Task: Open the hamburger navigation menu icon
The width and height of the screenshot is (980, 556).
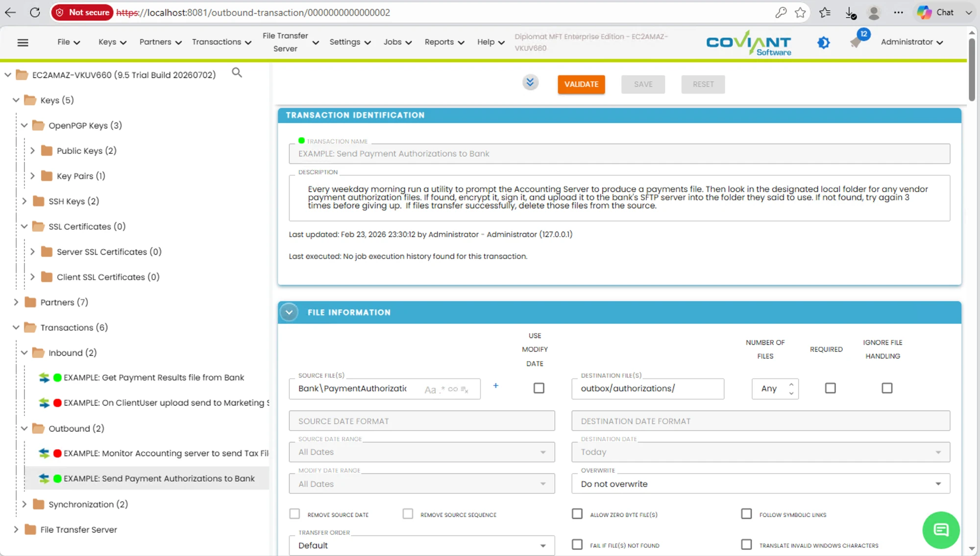Action: point(23,43)
